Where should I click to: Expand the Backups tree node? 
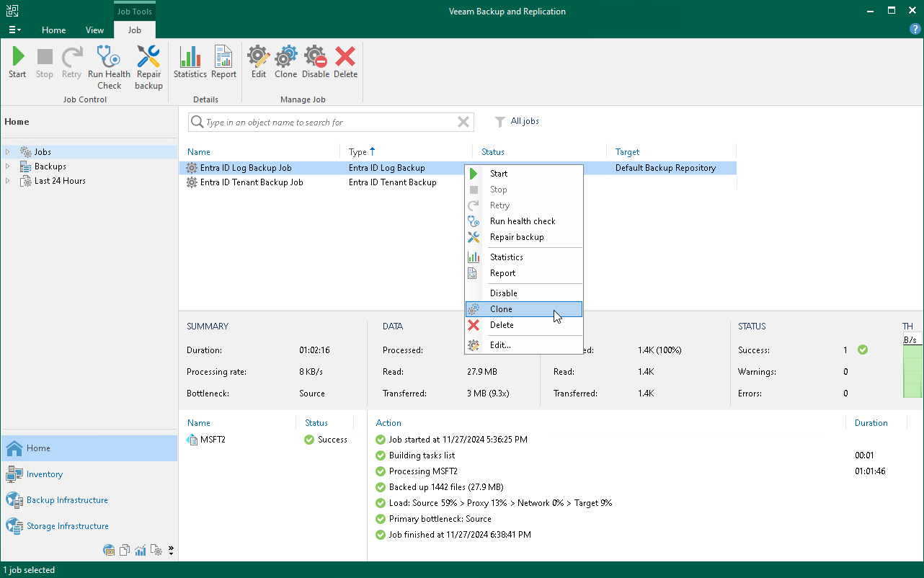pyautogui.click(x=9, y=166)
